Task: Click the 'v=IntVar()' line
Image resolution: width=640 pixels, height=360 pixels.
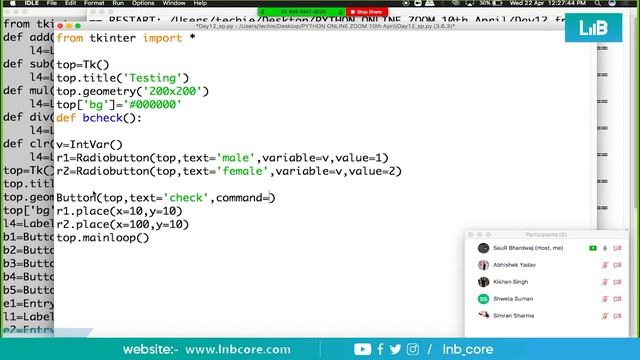Action: [89, 144]
